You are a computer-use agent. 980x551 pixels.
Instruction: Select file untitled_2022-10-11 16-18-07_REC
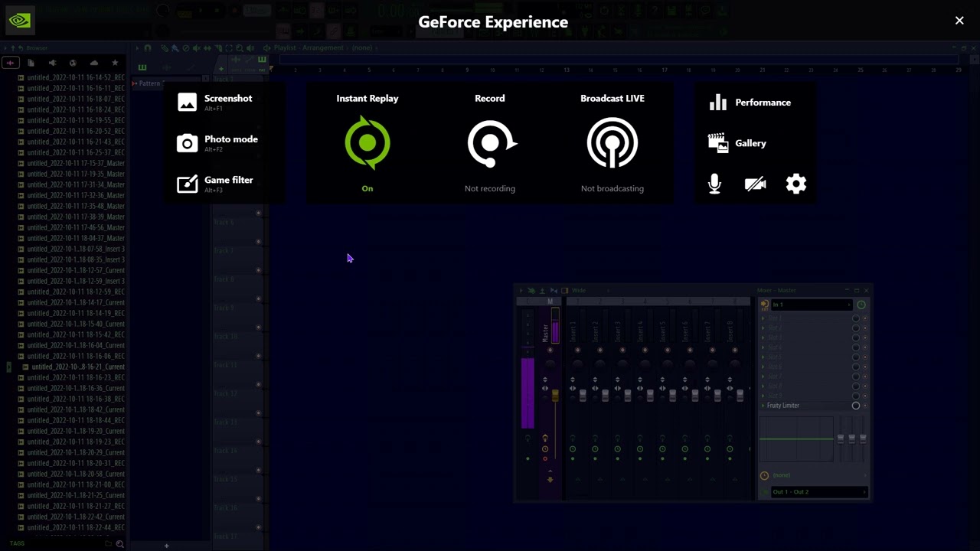click(71, 99)
